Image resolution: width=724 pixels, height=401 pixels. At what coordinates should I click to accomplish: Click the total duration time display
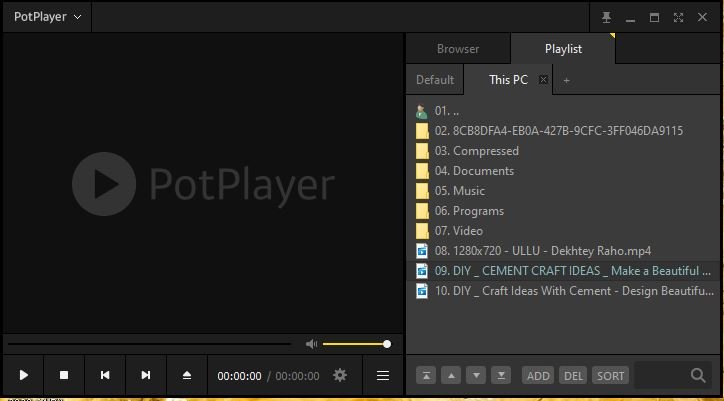coord(297,376)
